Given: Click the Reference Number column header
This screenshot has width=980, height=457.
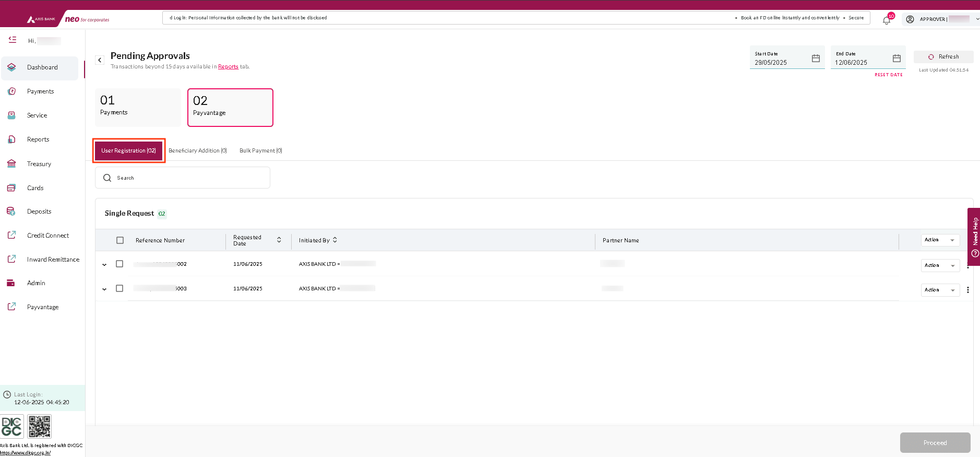Looking at the screenshot, I should coord(160,241).
